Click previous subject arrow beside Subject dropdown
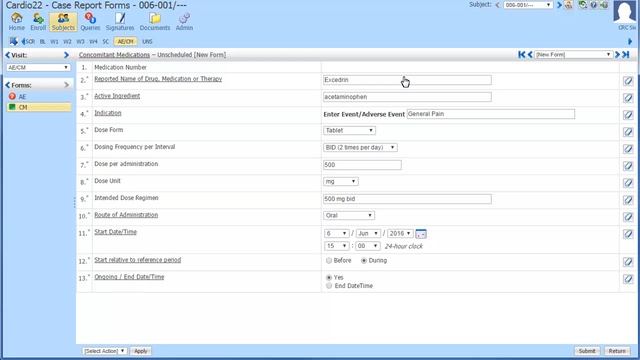This screenshot has height=360, width=640. (x=497, y=5)
